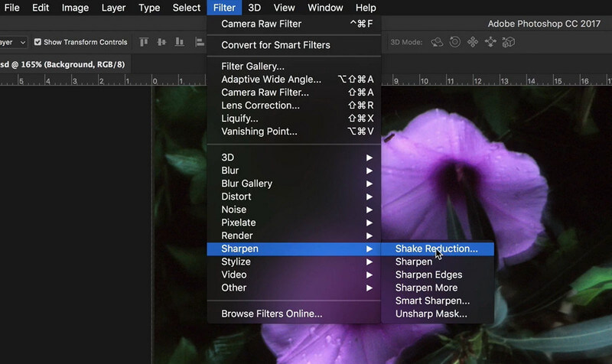Open the Select menu
612x364 pixels.
[186, 8]
